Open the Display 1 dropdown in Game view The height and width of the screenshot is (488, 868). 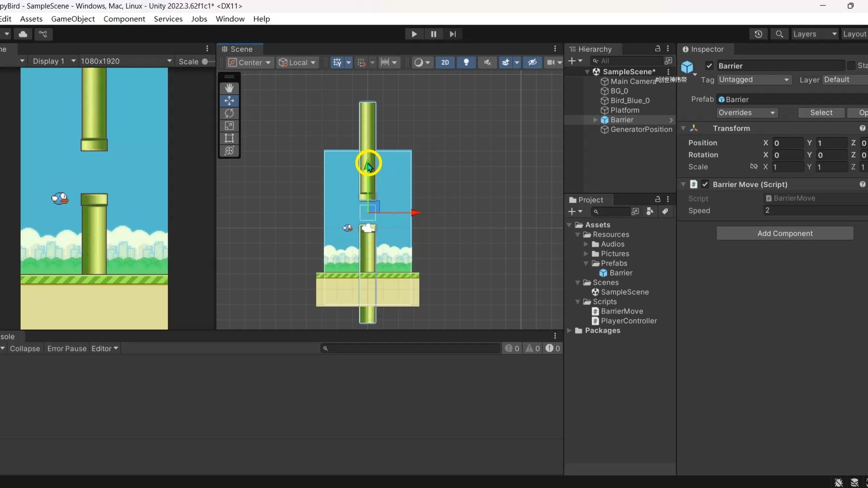pyautogui.click(x=53, y=61)
